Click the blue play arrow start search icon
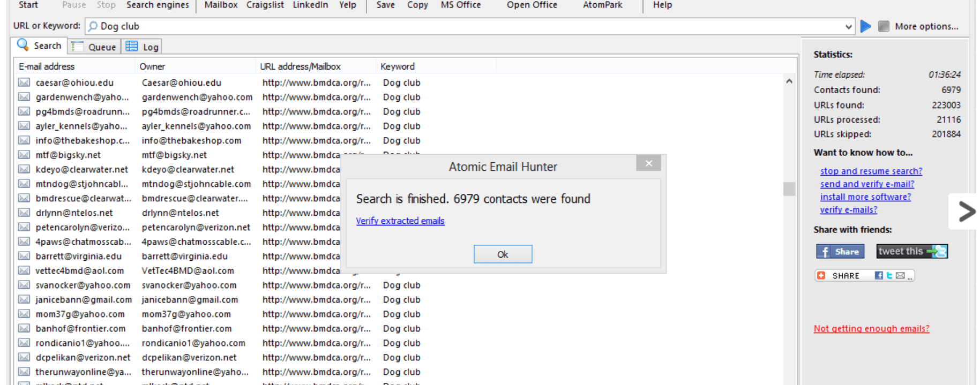Image resolution: width=980 pixels, height=385 pixels. pyautogui.click(x=865, y=26)
